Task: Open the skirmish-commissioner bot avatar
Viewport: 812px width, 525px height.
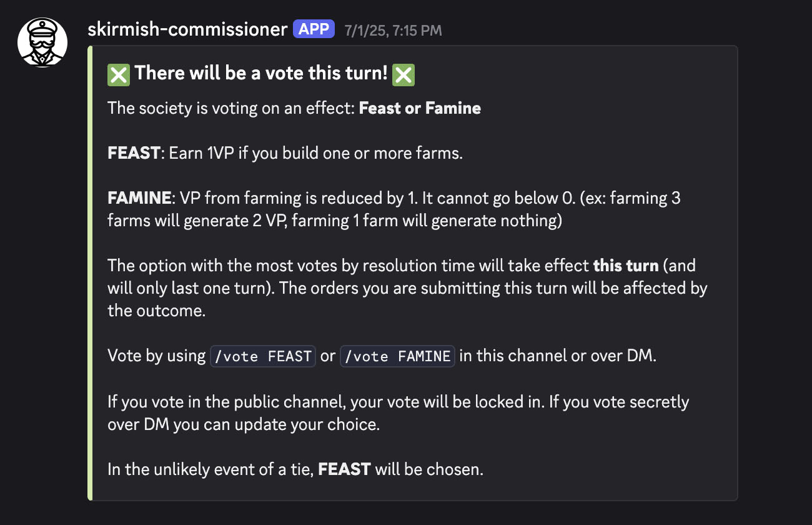Action: click(42, 42)
